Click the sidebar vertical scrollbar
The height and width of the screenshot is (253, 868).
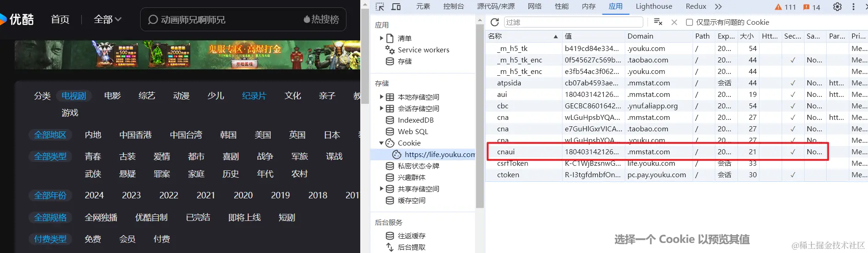tap(480, 115)
